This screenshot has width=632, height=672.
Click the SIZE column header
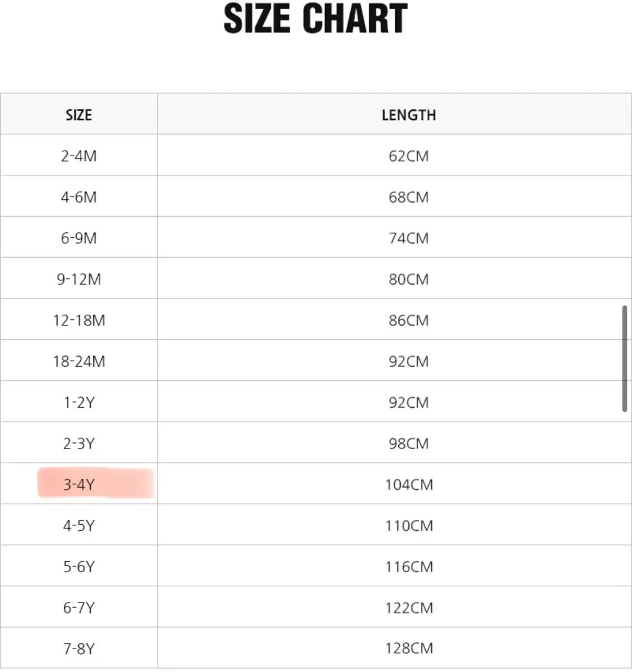78,115
